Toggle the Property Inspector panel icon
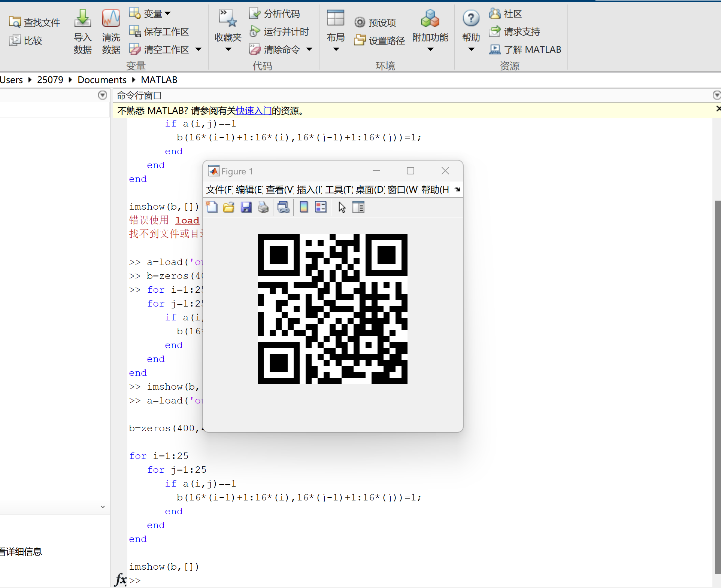Screen dimensions: 721x588 [358, 207]
